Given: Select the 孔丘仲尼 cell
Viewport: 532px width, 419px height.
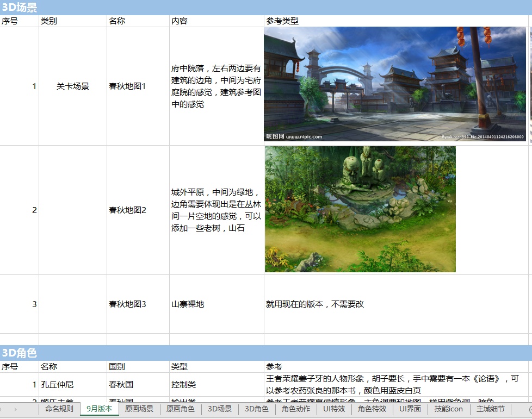Looking at the screenshot, I should (73, 384).
